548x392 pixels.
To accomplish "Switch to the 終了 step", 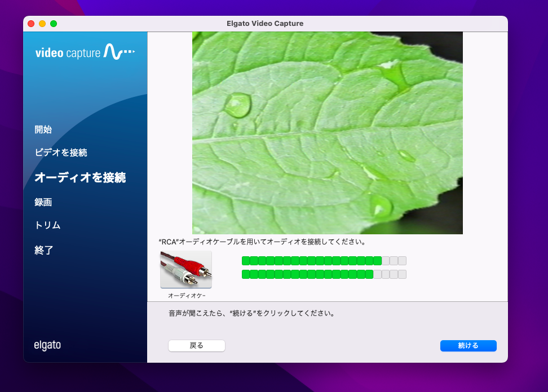I will tap(44, 250).
